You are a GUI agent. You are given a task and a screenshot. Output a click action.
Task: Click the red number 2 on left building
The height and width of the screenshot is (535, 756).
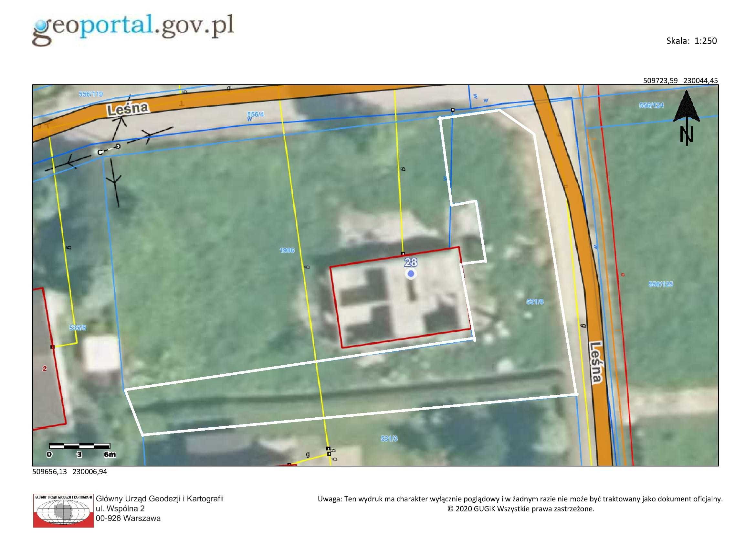(x=45, y=369)
